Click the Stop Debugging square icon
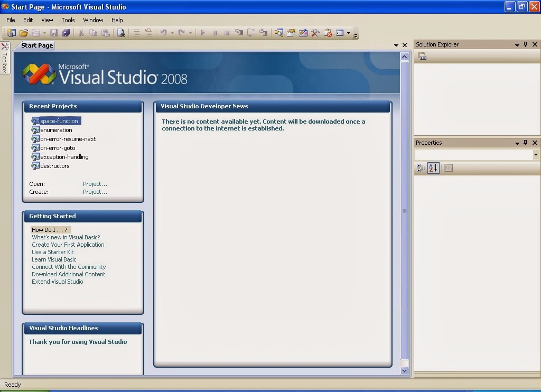541x392 pixels. [x=227, y=33]
